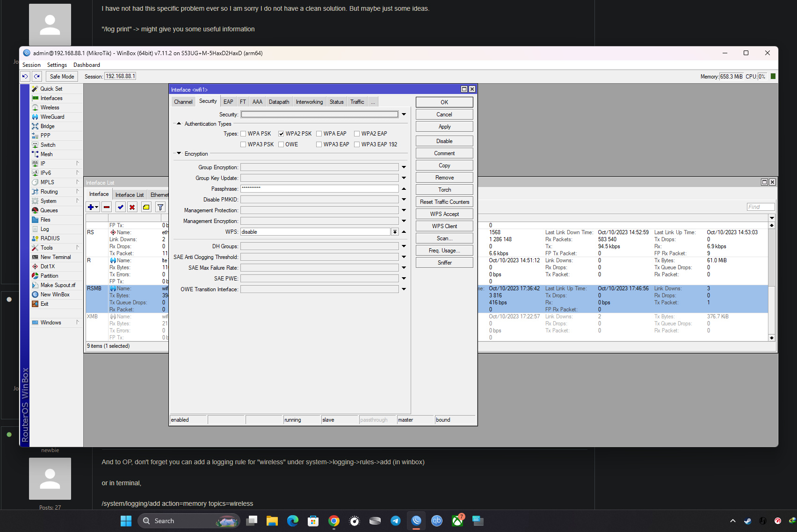
Task: Open Dot1X in sidebar
Action: [x=47, y=266]
